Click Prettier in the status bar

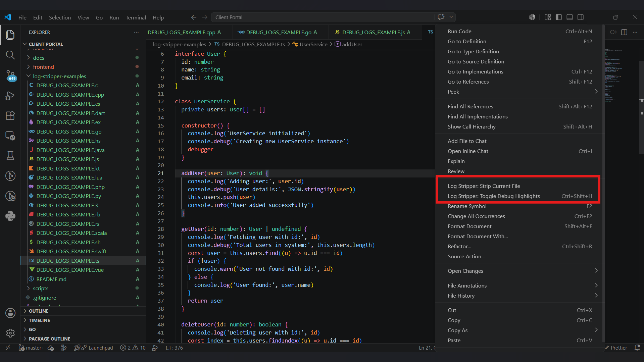[615, 348]
